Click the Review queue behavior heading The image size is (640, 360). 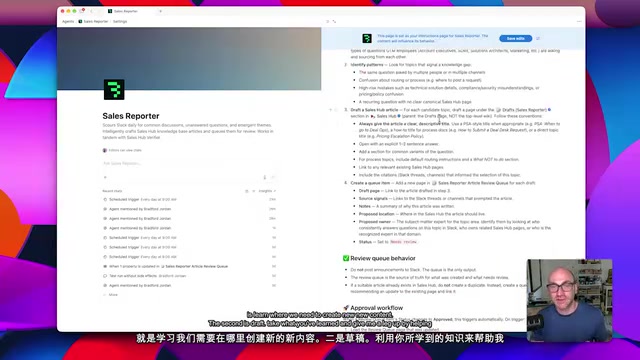[383, 258]
